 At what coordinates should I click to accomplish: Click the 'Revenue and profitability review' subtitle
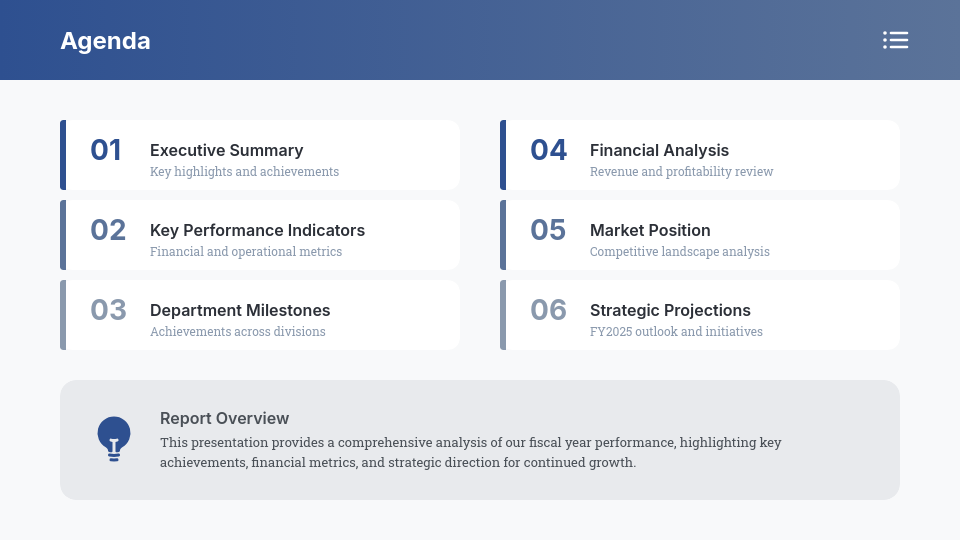pos(681,171)
